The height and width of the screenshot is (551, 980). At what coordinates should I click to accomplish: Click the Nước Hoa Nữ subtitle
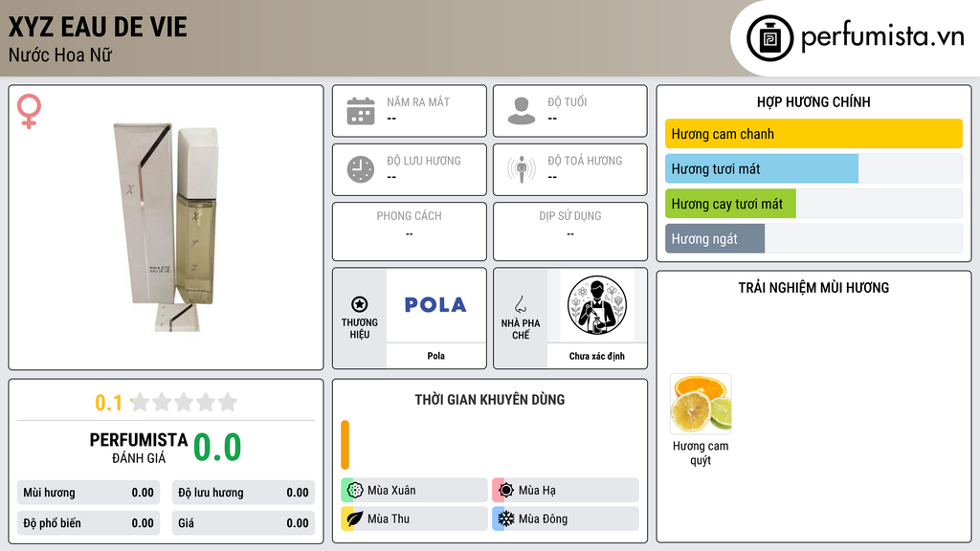pyautogui.click(x=60, y=55)
